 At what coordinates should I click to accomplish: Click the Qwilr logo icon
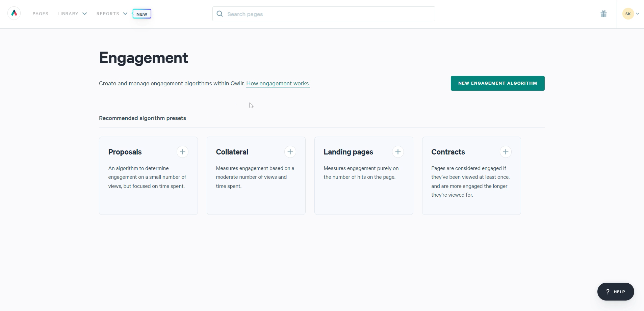[x=14, y=13]
